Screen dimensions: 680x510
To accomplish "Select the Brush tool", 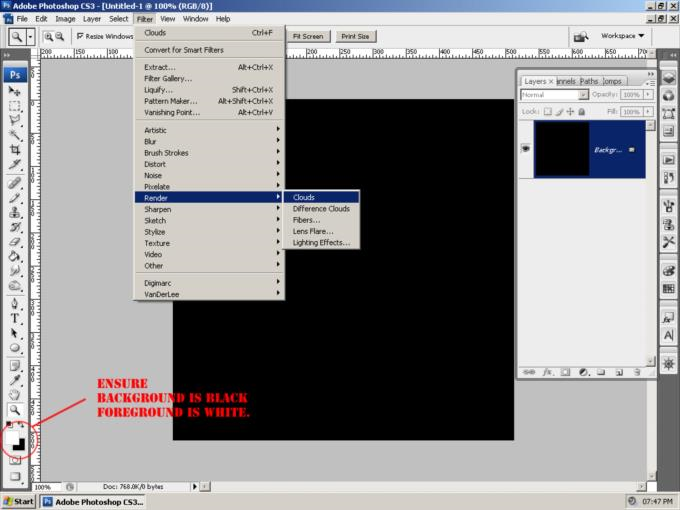I will [x=15, y=198].
